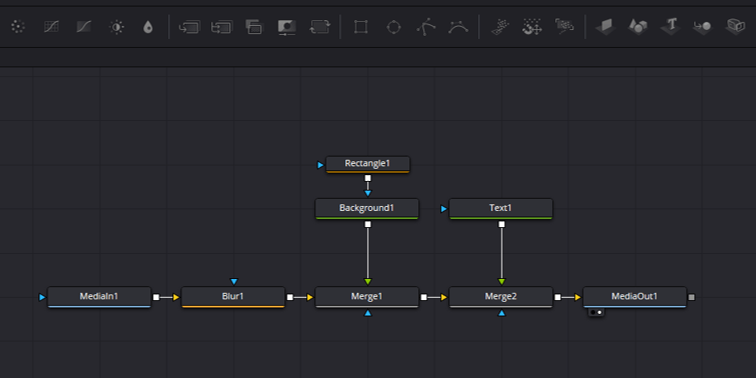Add a Transform node from toolbar
This screenshot has height=378, width=756.
(x=319, y=27)
